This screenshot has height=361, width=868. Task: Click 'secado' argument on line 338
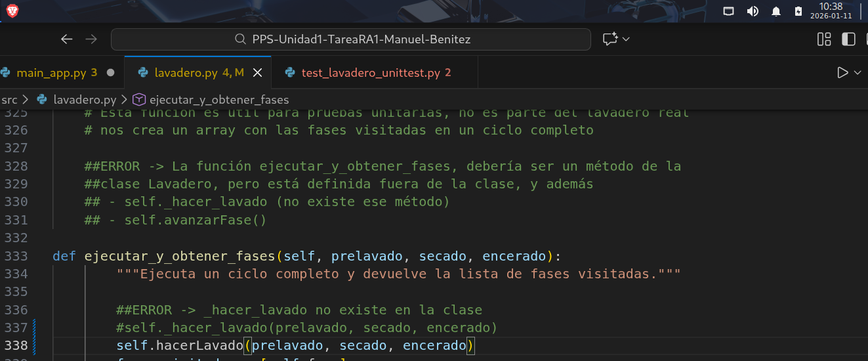(363, 345)
